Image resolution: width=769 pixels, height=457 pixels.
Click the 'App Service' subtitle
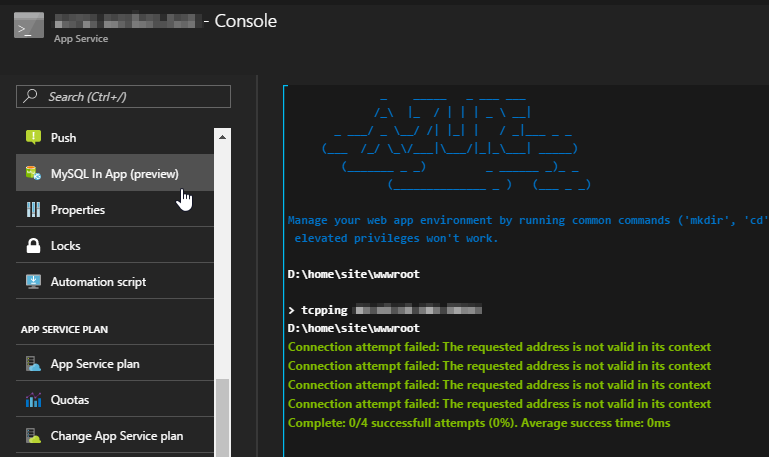coord(81,39)
